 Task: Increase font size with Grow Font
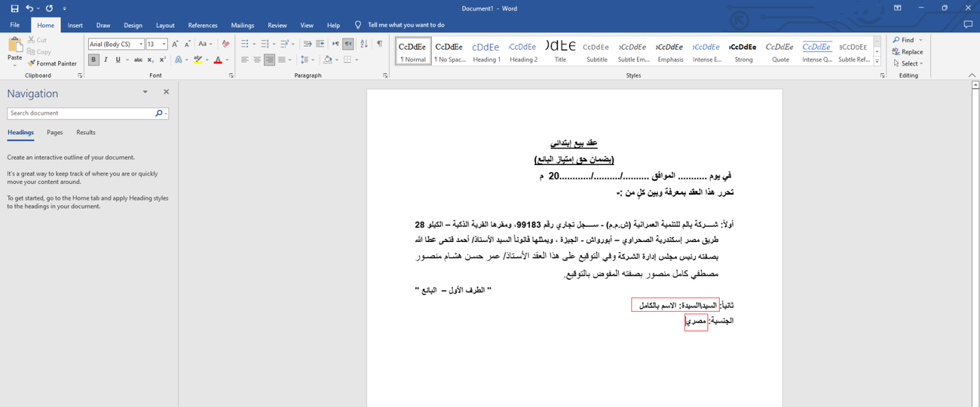(x=175, y=44)
